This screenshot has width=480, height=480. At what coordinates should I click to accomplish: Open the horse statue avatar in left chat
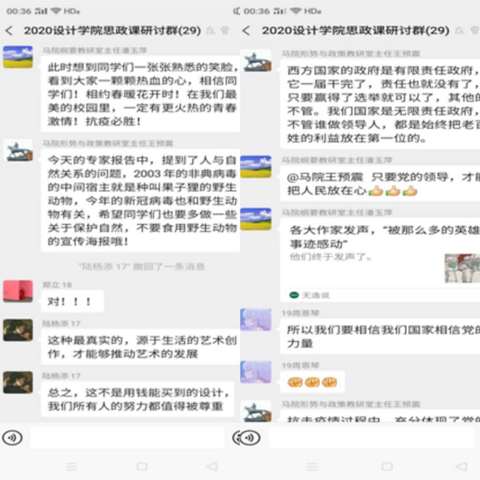18,150
